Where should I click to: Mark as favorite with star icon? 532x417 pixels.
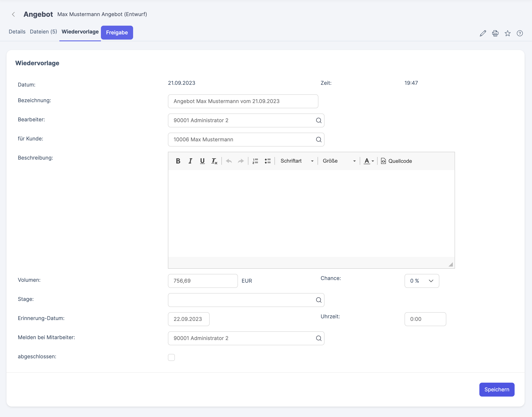(508, 33)
